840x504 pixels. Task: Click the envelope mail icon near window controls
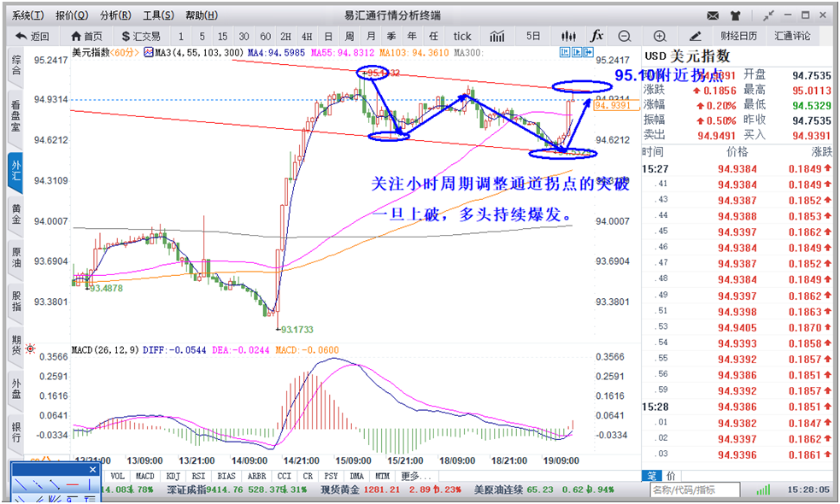click(714, 15)
